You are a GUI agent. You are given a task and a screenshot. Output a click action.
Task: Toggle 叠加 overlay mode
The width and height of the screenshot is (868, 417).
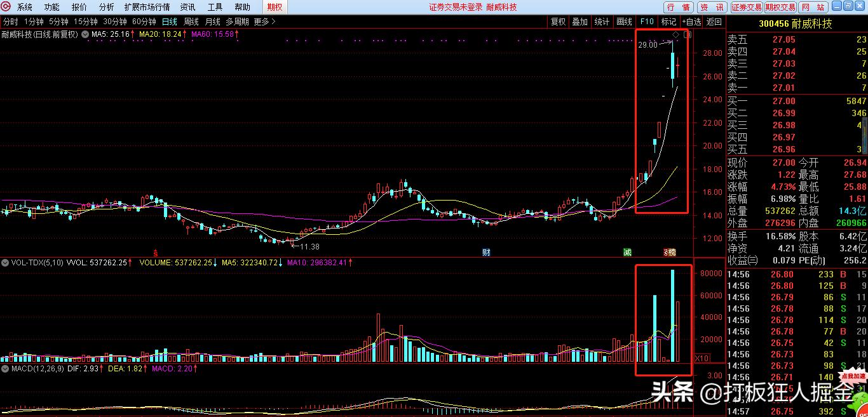[x=580, y=22]
